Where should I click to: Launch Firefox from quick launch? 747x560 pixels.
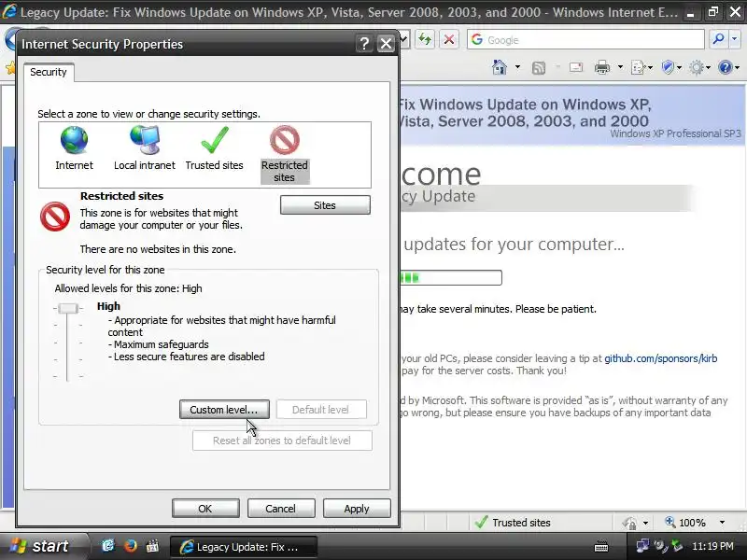[130, 546]
